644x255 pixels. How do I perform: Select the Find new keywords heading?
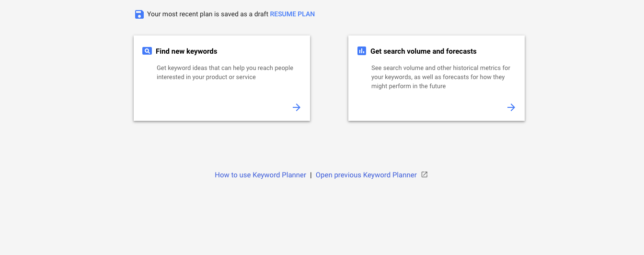(186, 51)
